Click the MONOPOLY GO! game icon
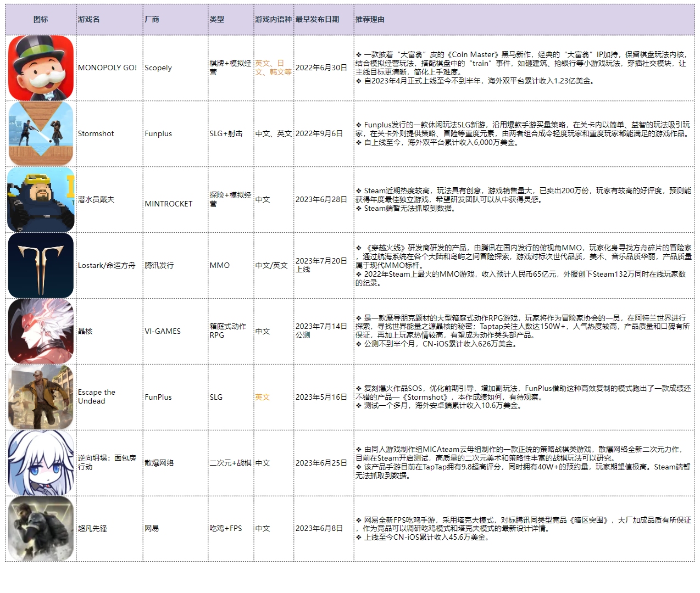700x593 pixels. pyautogui.click(x=41, y=68)
